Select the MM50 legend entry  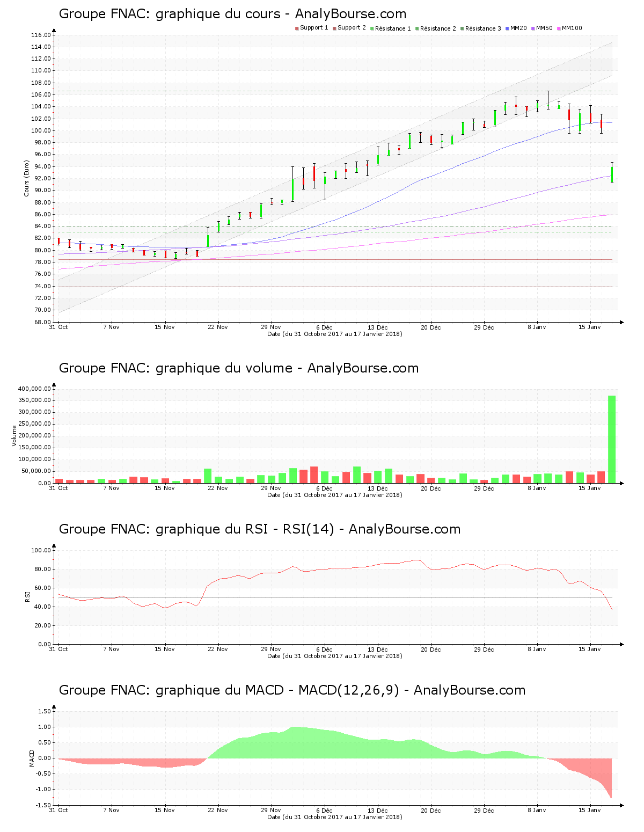point(541,28)
